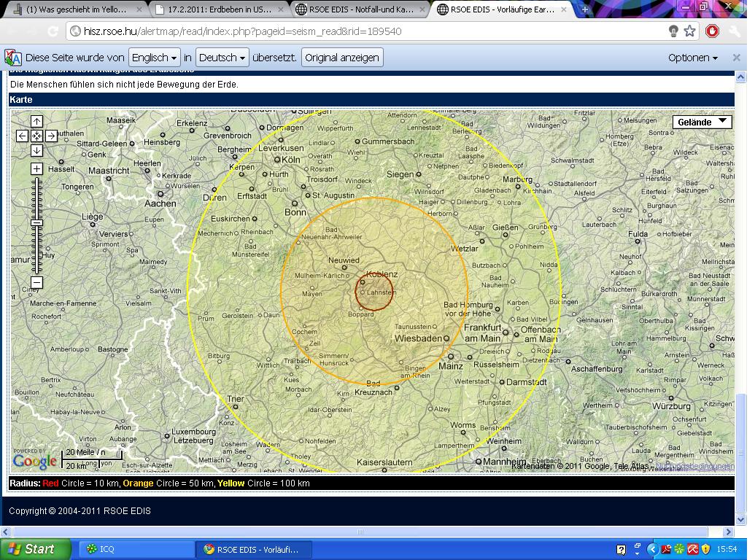755x560 pixels.
Task: Click the 'Original anzeigen' button
Action: tap(342, 58)
